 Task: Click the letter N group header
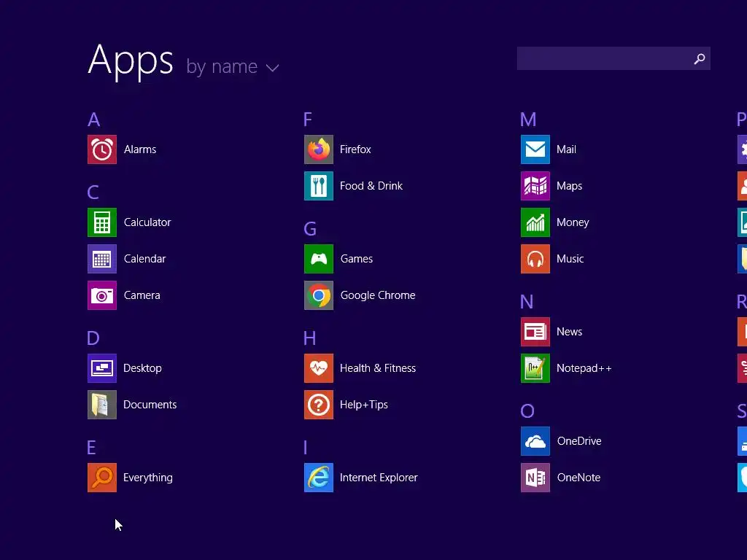pyautogui.click(x=527, y=302)
